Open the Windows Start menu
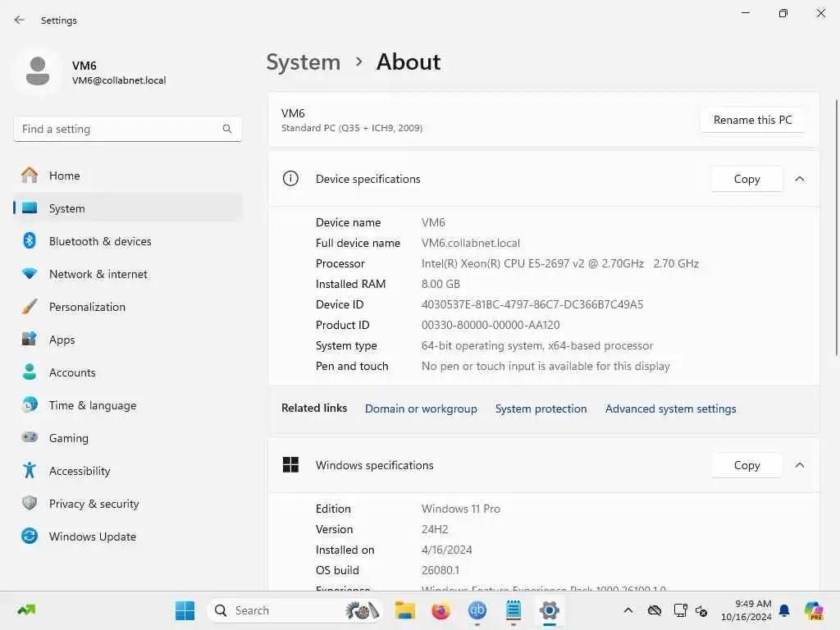 point(185,610)
